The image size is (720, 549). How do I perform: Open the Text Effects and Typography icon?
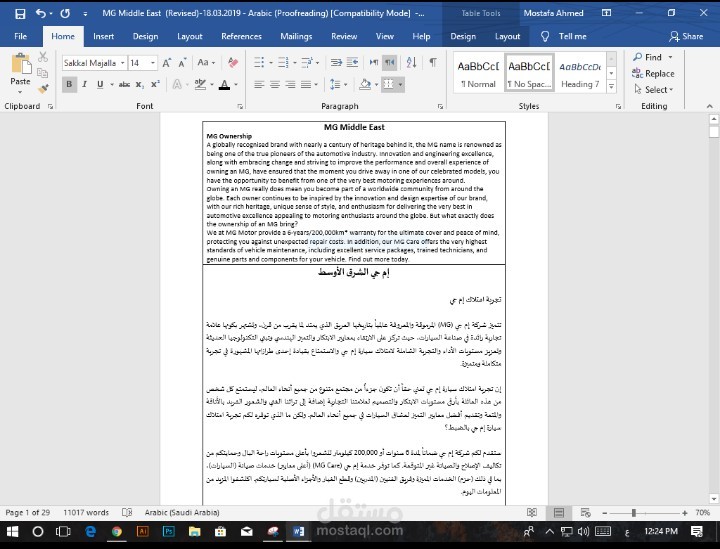click(177, 84)
